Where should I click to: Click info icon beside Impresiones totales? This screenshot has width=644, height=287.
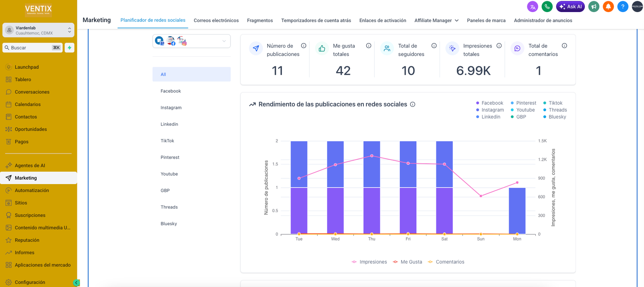(x=499, y=46)
